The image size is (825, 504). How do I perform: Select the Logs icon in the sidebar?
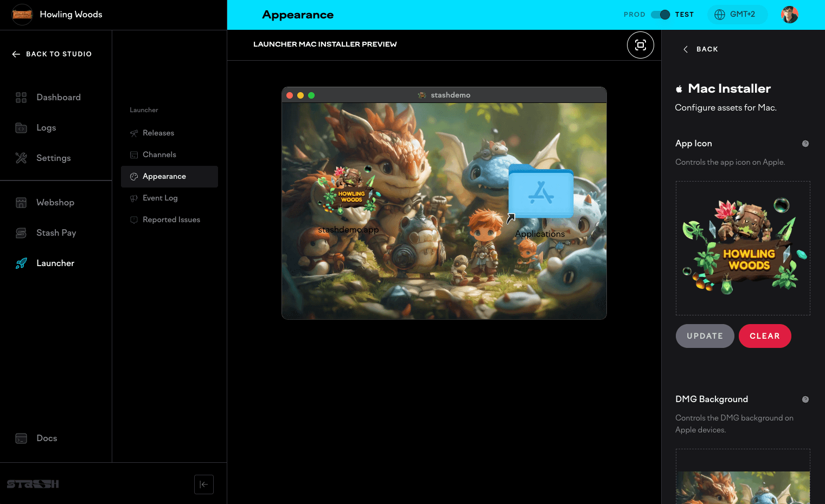point(21,127)
